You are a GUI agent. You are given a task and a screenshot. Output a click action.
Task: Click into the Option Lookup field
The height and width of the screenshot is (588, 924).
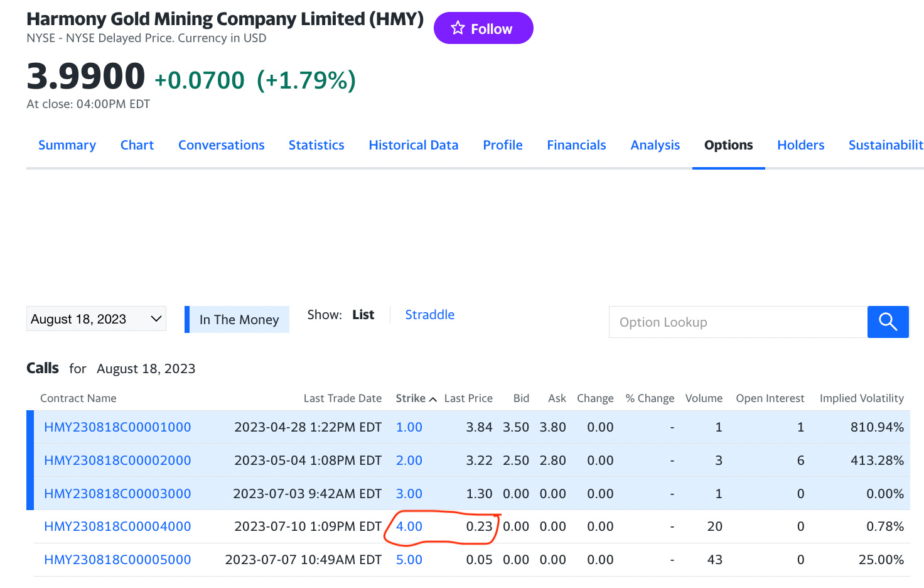click(x=738, y=322)
